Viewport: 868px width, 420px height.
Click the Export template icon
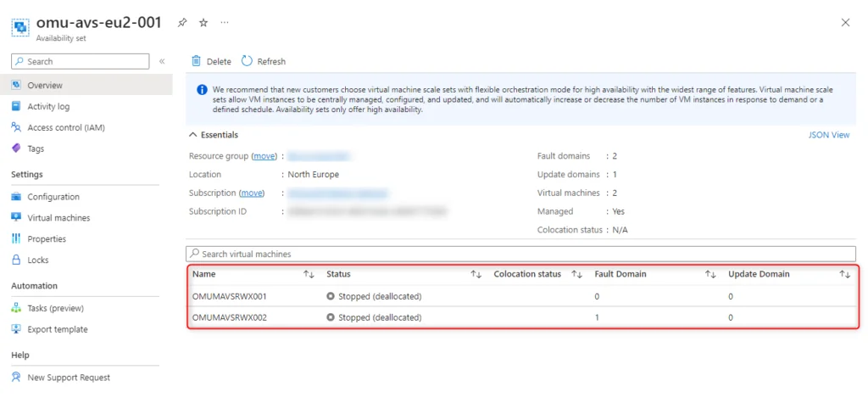(16, 329)
